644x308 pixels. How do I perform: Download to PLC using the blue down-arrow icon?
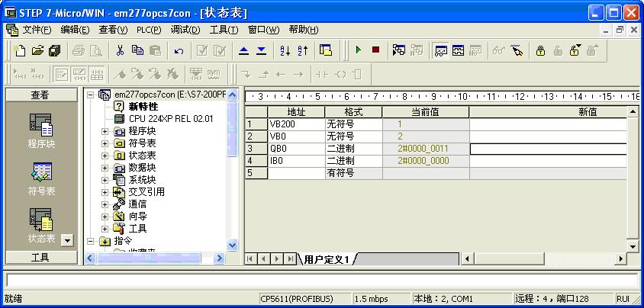[262, 51]
